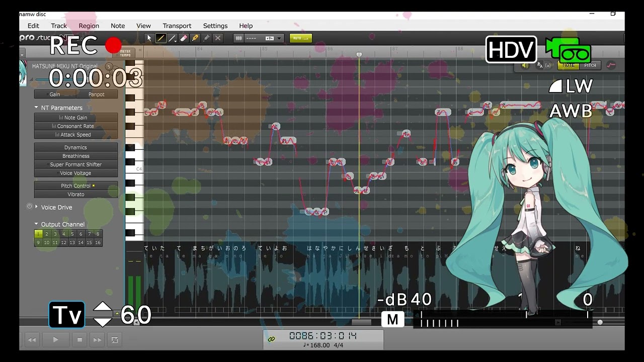Viewport: 644px width, 362px height.
Task: Select the grey pen tool
Action: pyautogui.click(x=206, y=38)
